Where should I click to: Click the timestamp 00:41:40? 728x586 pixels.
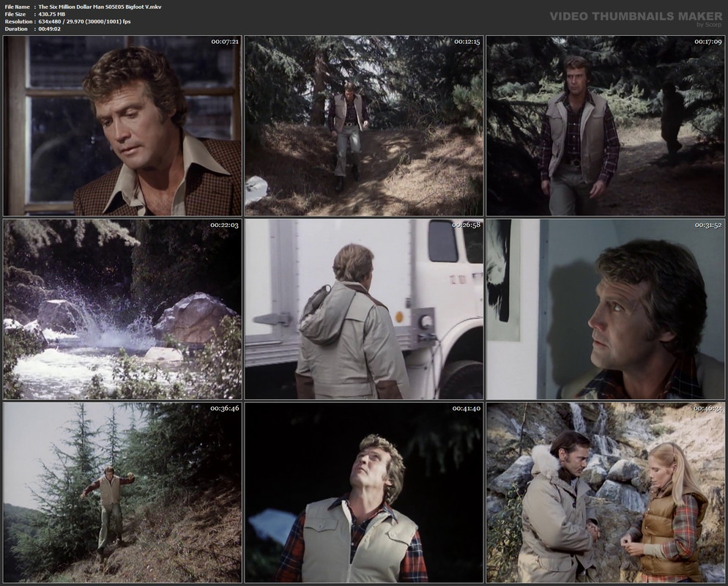coord(466,409)
